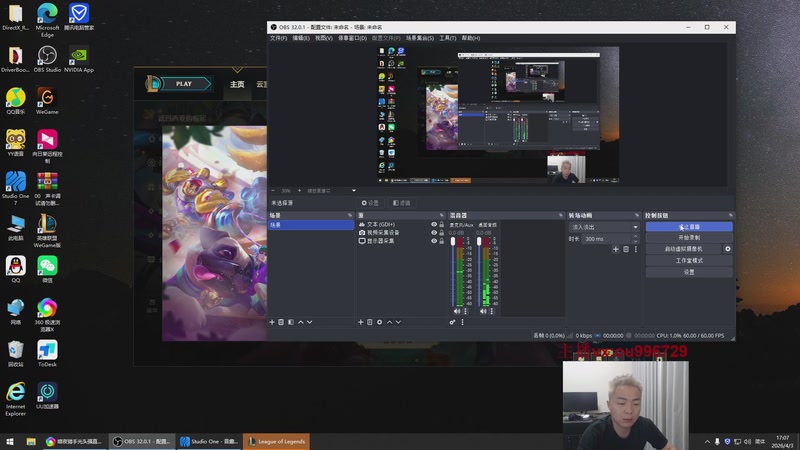Add a new scene with the plus icon
Screen dimensions: 800x450
pyautogui.click(x=272, y=322)
